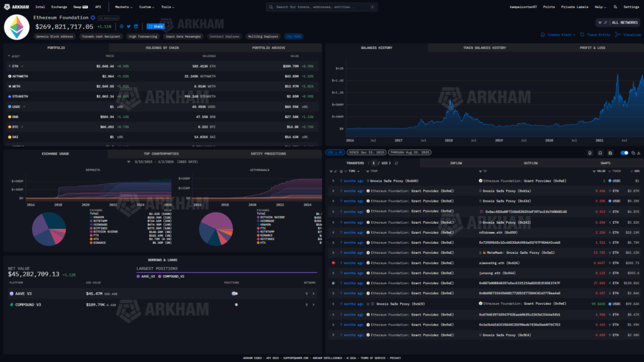Click the LinkedIn share icon
644x362 pixels.
coord(136,26)
